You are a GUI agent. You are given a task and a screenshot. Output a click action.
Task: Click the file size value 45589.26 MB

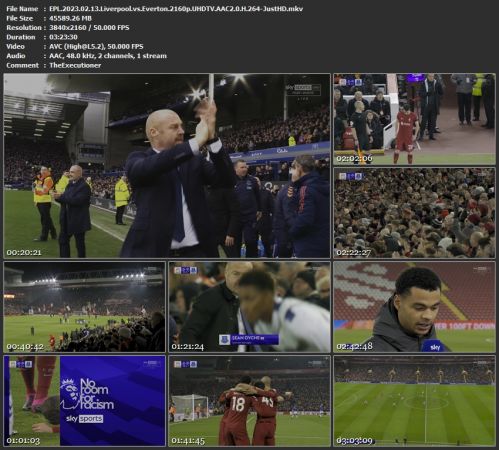click(x=70, y=18)
